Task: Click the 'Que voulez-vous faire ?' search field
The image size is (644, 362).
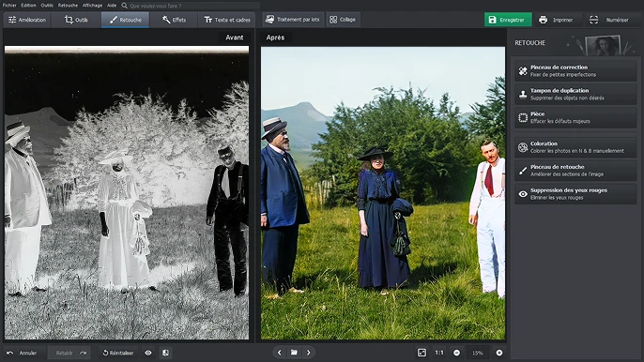Action: pos(191,6)
